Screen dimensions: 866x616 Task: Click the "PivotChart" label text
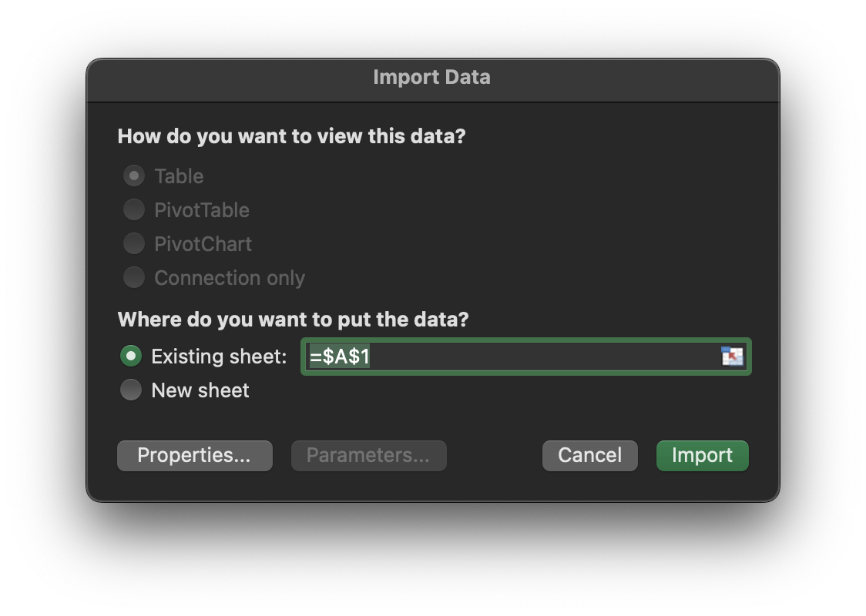(x=203, y=244)
